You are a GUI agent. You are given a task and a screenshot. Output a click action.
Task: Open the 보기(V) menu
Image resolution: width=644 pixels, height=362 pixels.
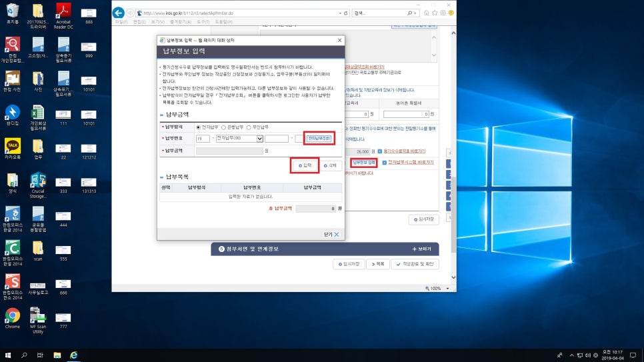158,22
